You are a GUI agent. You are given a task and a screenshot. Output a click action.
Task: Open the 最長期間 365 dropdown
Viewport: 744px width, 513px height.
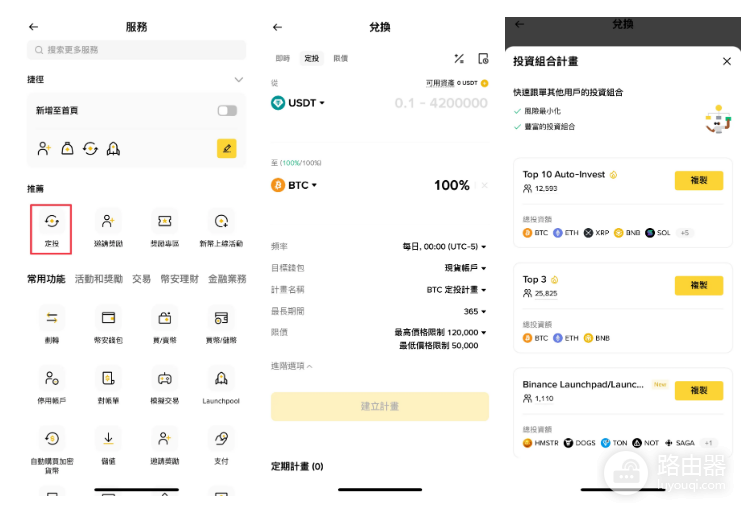pyautogui.click(x=475, y=311)
